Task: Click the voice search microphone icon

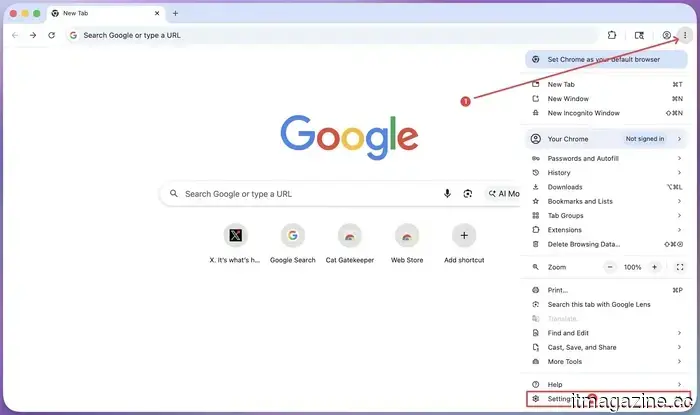Action: [x=447, y=194]
